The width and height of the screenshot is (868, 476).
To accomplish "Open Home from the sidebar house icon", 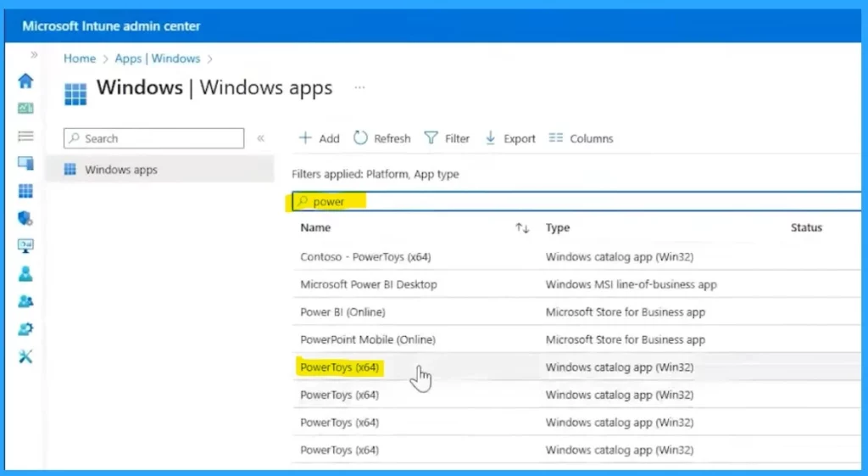I will [25, 81].
